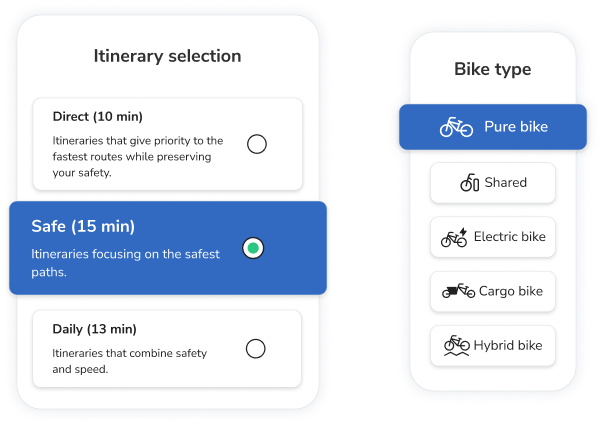Click the Electric bike icon
Viewport: 606px width, 424px height.
[x=454, y=238]
